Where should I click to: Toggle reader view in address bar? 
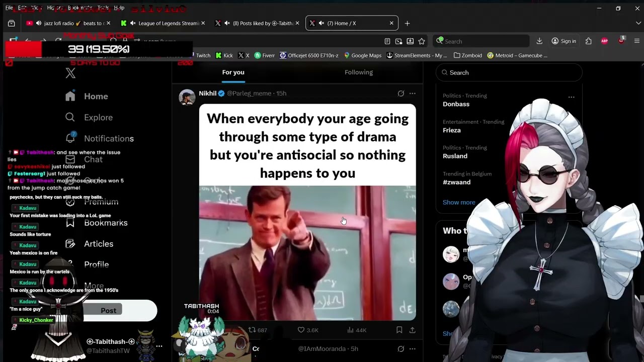pyautogui.click(x=387, y=41)
